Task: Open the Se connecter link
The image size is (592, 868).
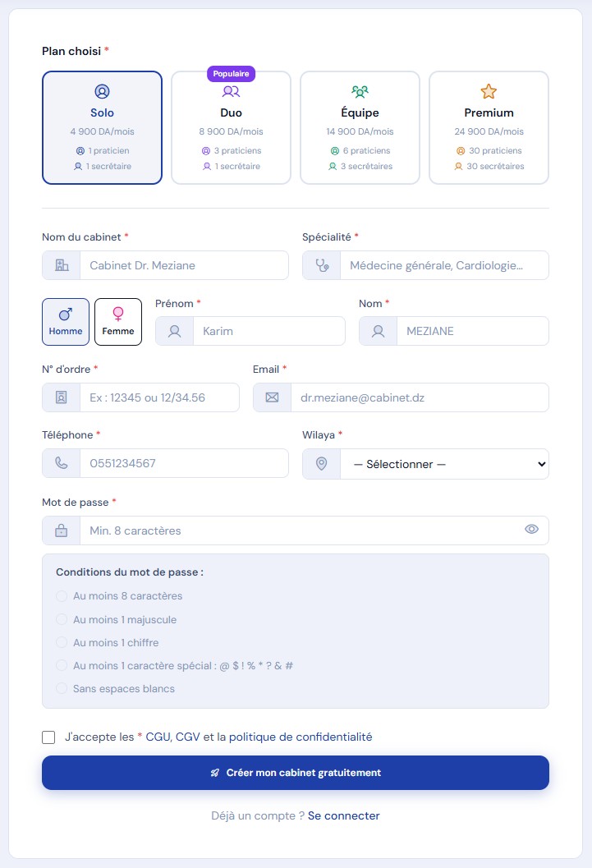Action: (343, 815)
